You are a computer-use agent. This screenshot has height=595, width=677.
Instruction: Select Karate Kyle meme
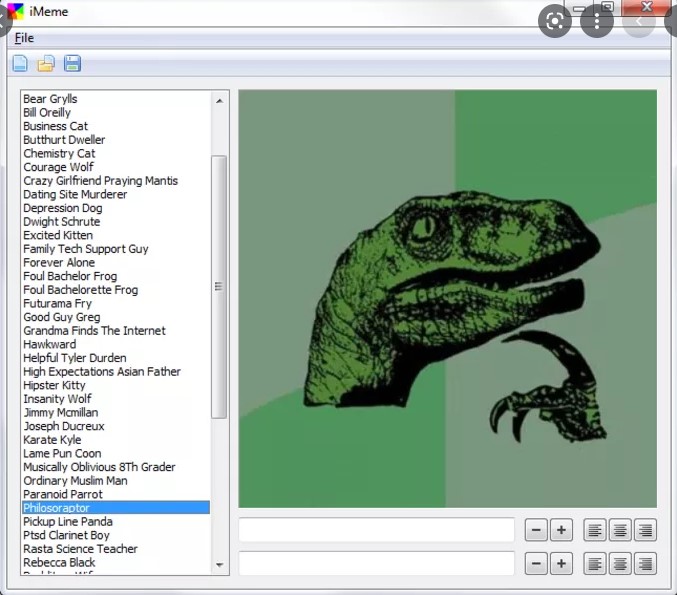[x=52, y=440]
